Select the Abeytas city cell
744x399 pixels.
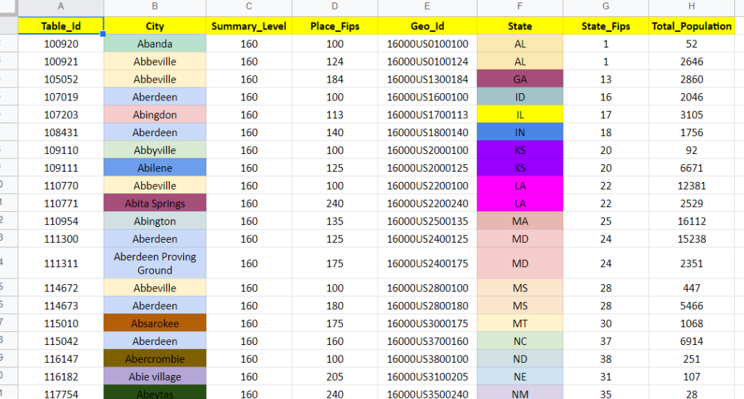(155, 393)
